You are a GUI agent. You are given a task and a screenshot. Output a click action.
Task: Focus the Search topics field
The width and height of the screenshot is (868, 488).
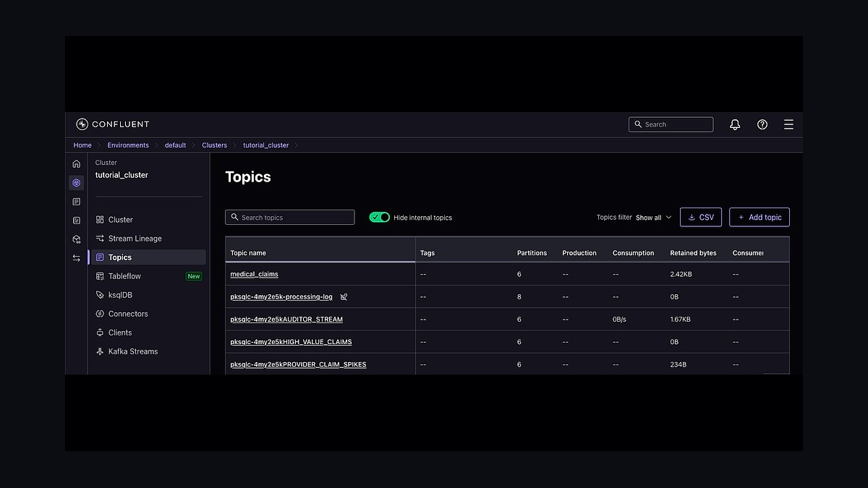290,217
